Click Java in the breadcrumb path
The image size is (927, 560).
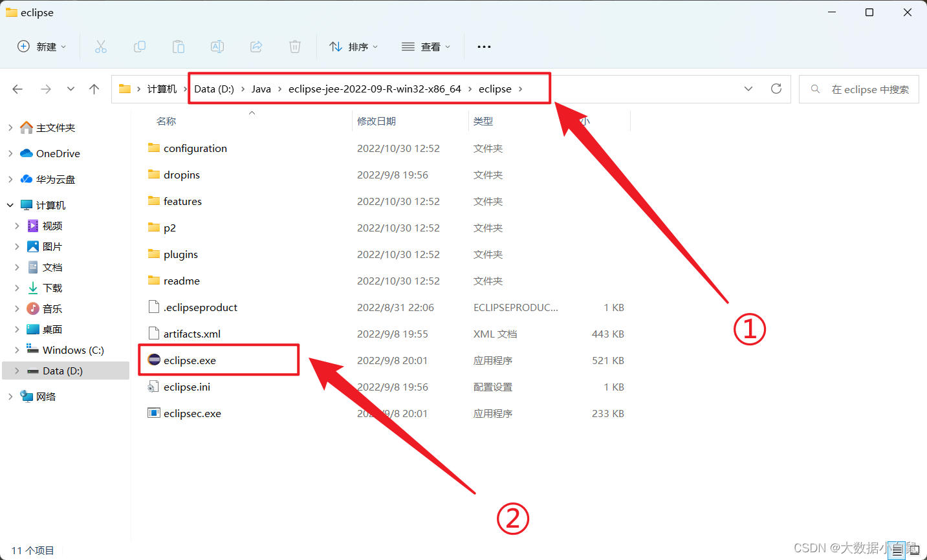[261, 89]
